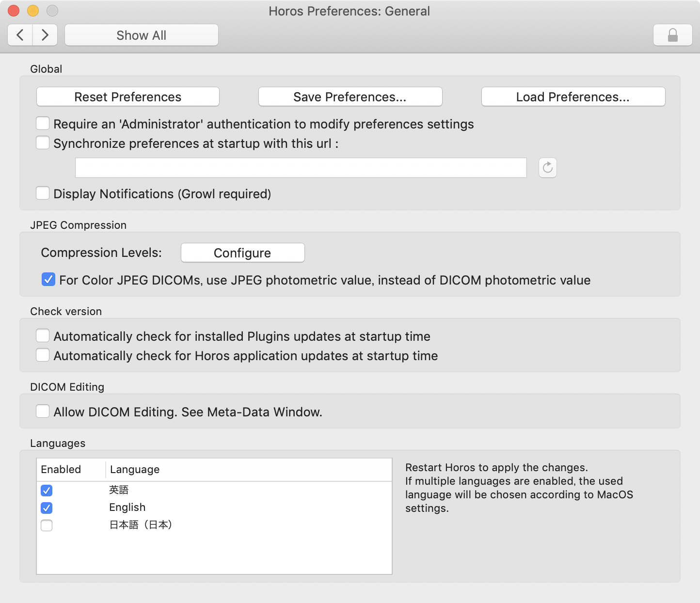
Task: Enable Administrator authentication requirement checkbox
Action: [43, 124]
